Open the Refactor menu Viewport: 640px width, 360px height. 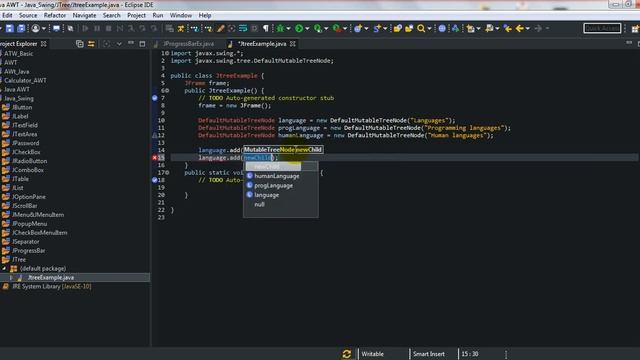55,16
